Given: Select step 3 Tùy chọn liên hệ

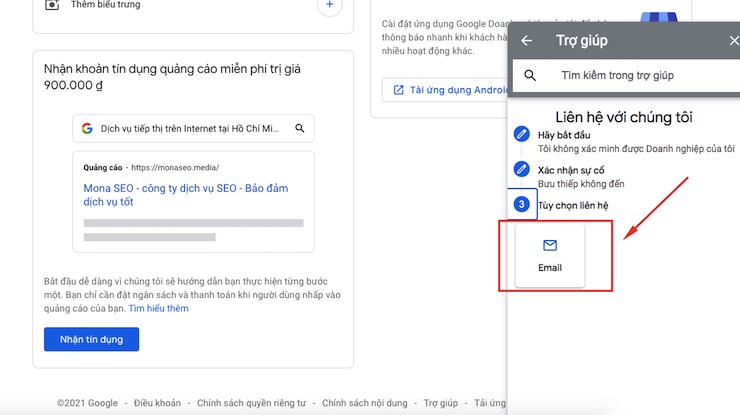Looking at the screenshot, I should coord(521,204).
